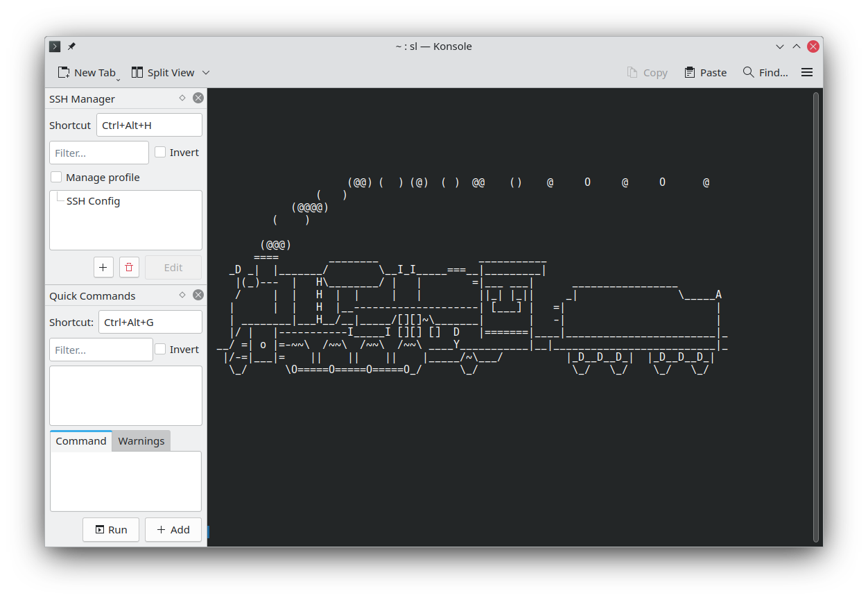Check the Manage profile checkbox
The image size is (868, 600).
point(55,177)
